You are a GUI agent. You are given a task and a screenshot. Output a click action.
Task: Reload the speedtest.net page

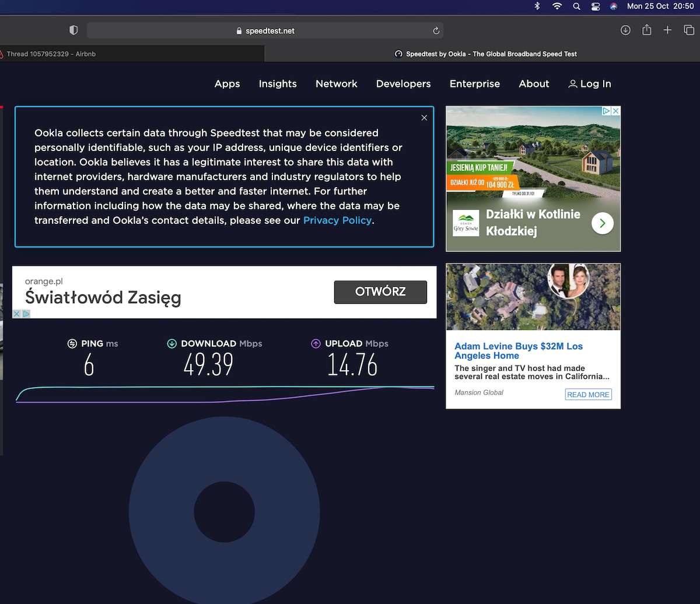(436, 31)
